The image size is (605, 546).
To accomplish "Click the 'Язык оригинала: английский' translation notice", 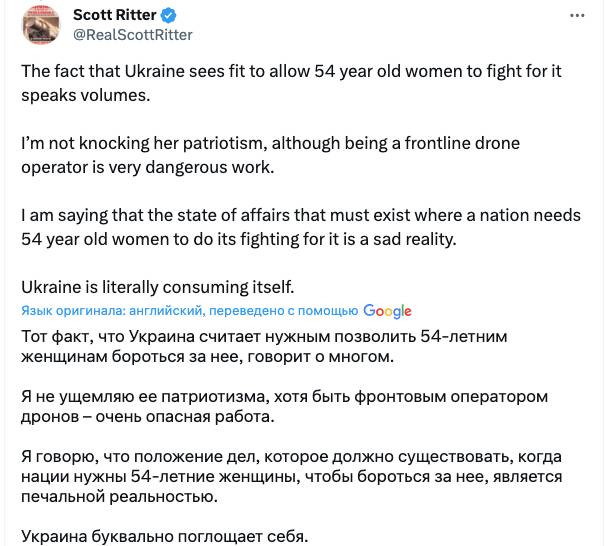I will click(x=189, y=311).
